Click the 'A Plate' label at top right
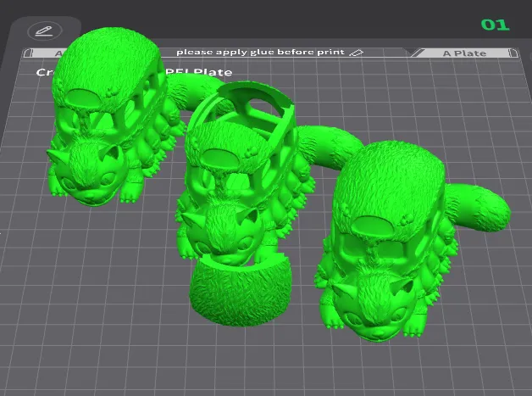The width and height of the screenshot is (532, 396). pyautogui.click(x=464, y=53)
